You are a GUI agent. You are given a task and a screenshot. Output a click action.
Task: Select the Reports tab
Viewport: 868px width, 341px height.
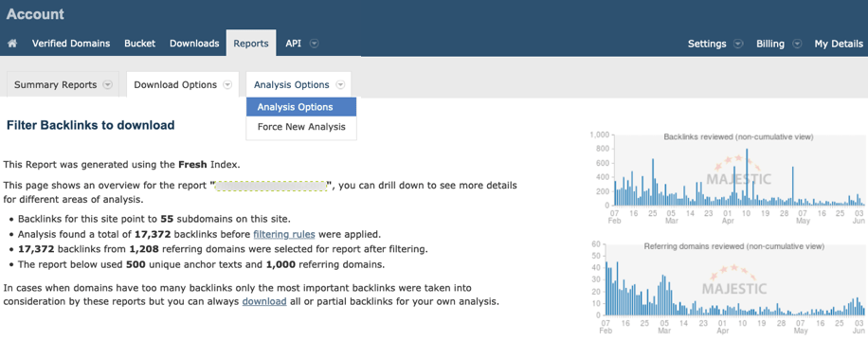(251, 44)
